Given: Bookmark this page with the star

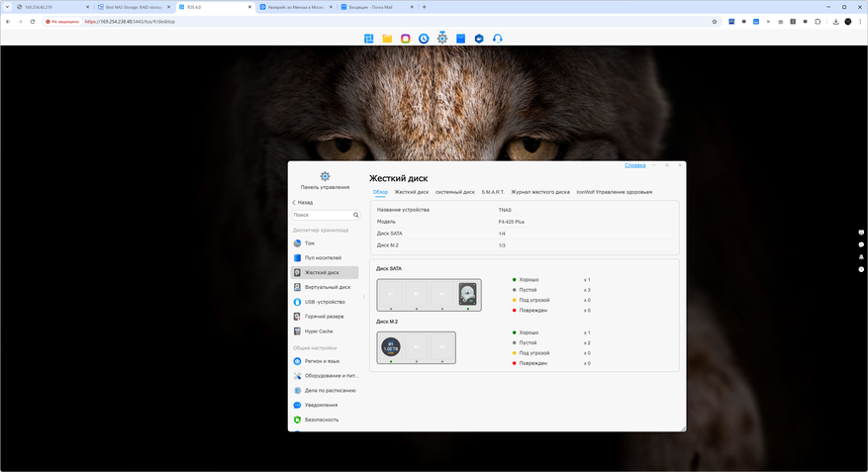Looking at the screenshot, I should pos(715,22).
